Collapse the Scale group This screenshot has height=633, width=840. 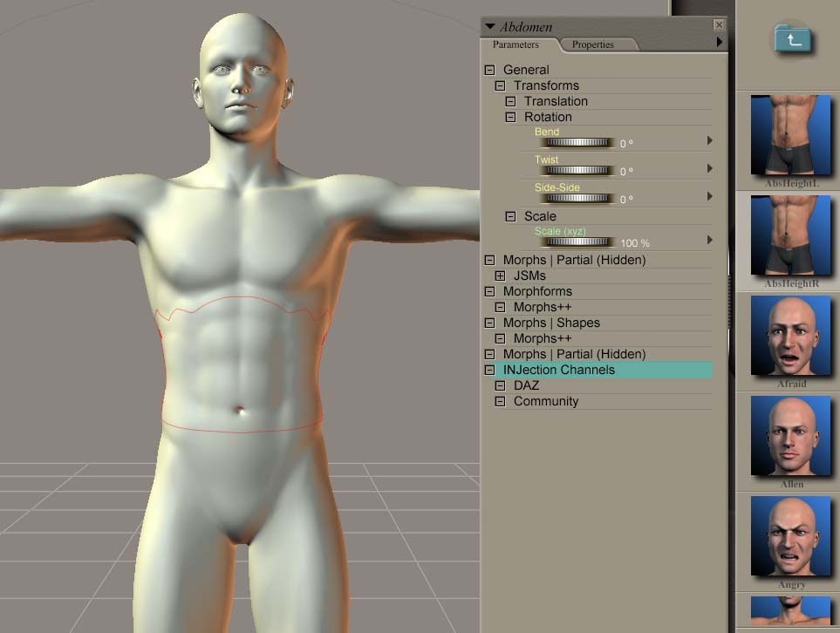click(x=510, y=216)
